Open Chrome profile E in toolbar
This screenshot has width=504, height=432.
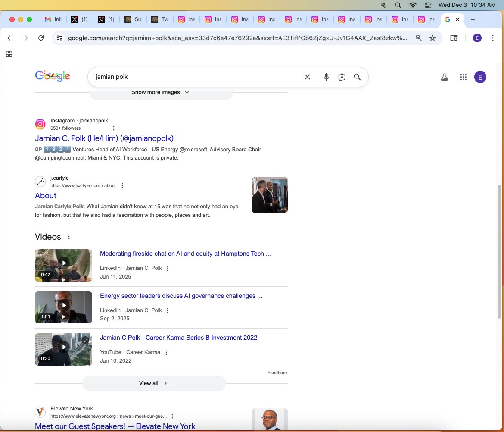click(477, 38)
